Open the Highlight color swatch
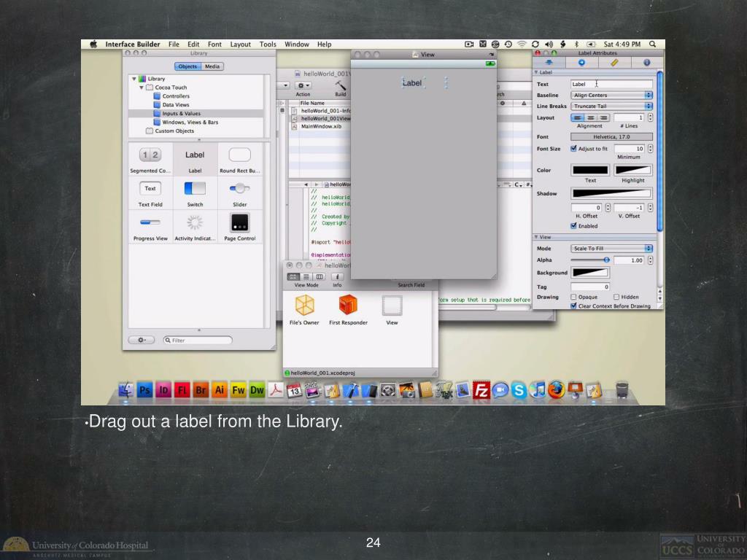Image resolution: width=747 pixels, height=560 pixels. (x=632, y=170)
